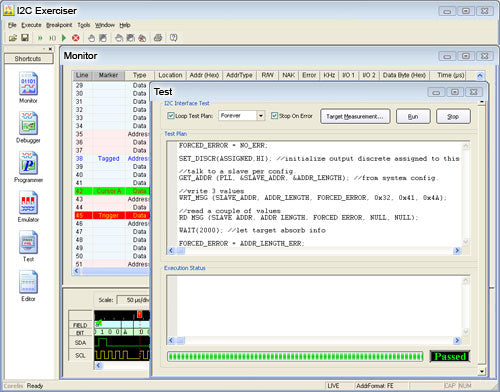Viewport: 500px width, 392px height.
Task: Click the red crossed hand breakpoint icon
Action: 142,38
